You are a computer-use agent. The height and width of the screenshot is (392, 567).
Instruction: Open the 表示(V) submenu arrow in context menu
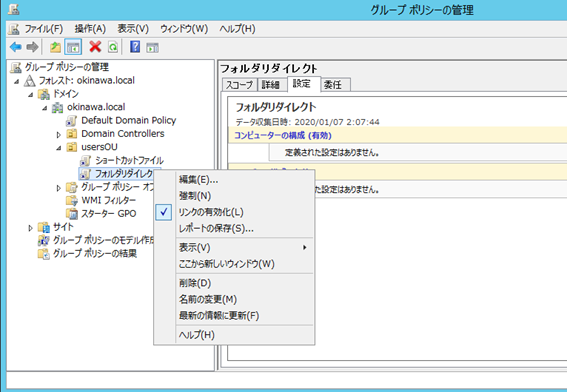point(305,247)
